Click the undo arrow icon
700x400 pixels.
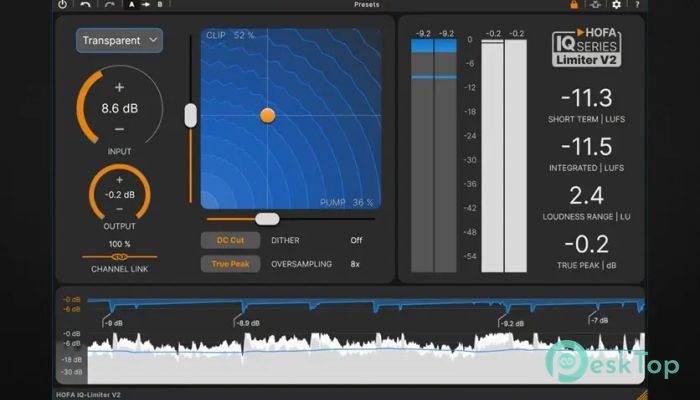pyautogui.click(x=86, y=5)
